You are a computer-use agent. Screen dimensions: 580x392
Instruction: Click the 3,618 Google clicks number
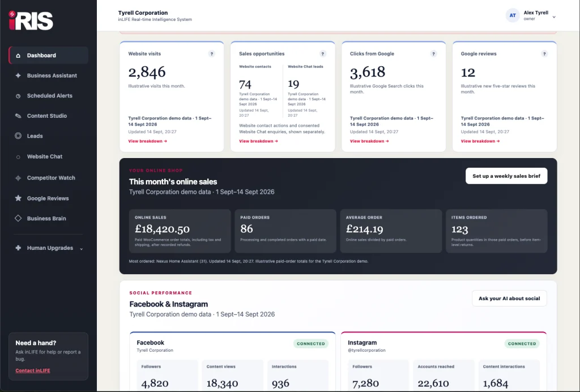pos(368,72)
